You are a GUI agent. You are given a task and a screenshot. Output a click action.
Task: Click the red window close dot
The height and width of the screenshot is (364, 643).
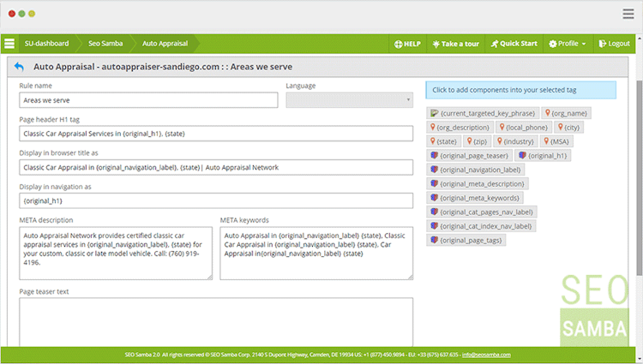12,14
